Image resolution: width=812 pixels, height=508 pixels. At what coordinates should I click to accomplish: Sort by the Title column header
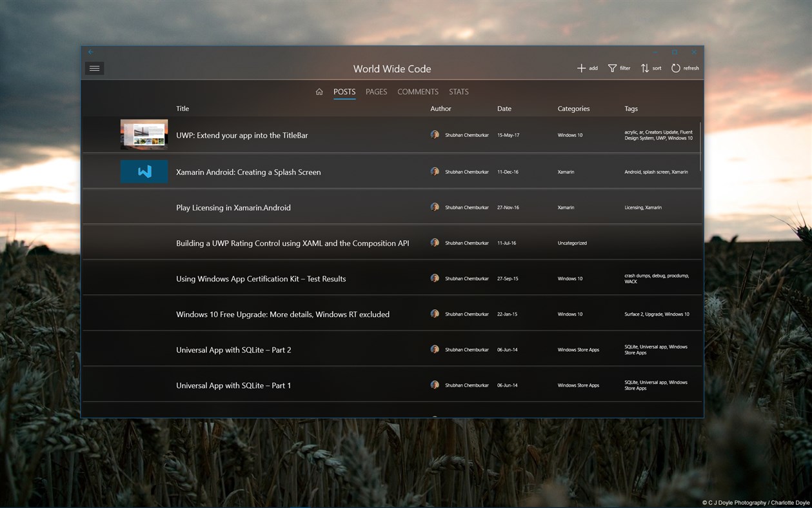coord(183,108)
